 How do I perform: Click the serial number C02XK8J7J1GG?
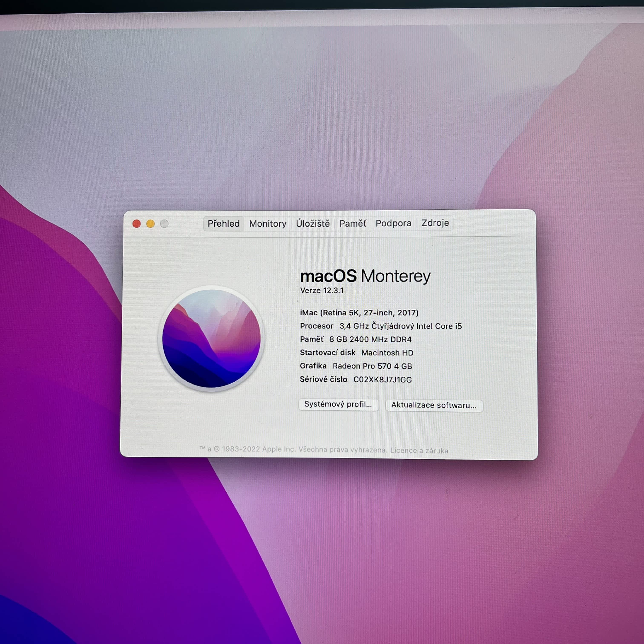click(x=382, y=379)
